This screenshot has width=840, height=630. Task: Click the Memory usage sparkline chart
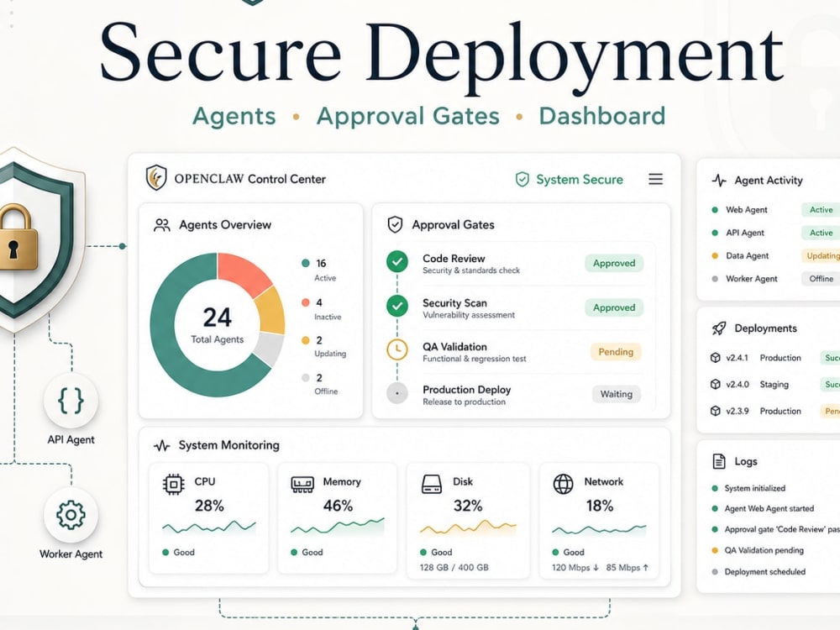[338, 527]
